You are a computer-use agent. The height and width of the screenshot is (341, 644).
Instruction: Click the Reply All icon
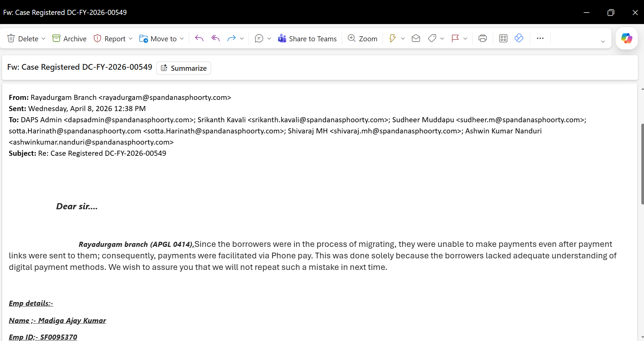click(215, 39)
